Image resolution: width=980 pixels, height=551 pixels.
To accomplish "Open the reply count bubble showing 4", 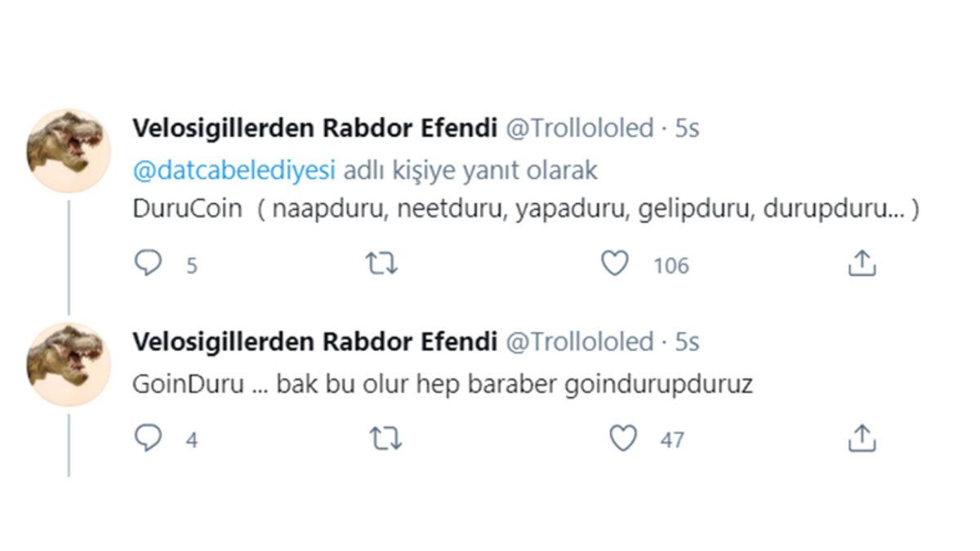I will (189, 441).
